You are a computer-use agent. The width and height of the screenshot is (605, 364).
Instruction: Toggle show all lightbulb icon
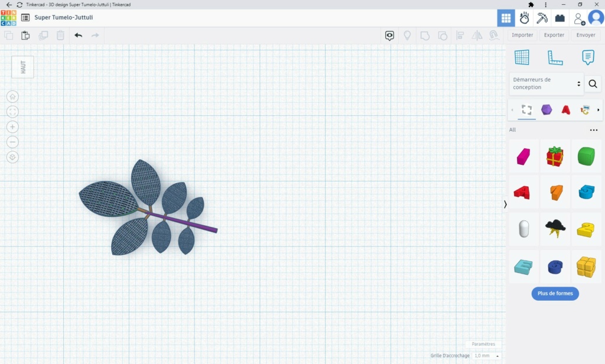(407, 35)
